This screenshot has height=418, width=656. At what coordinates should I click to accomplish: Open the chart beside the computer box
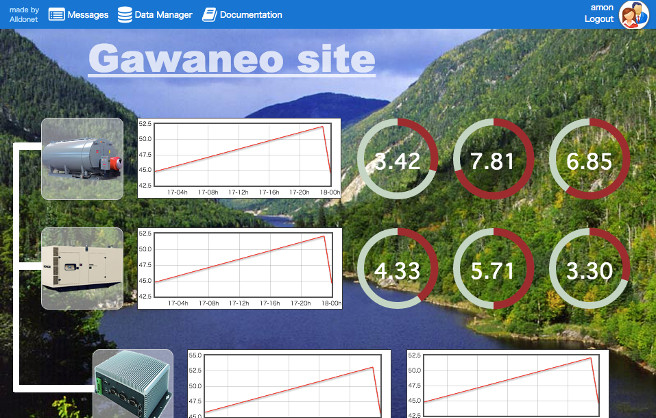289,384
